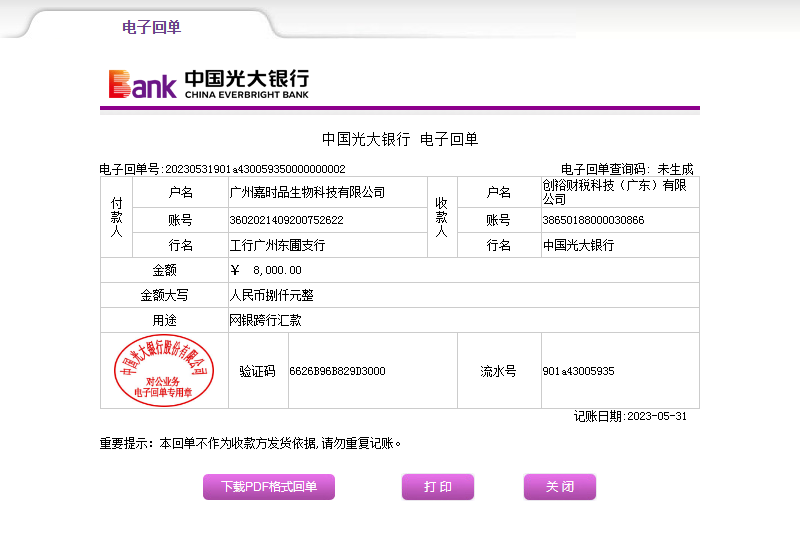
Task: Click the 打印 button
Action: (438, 487)
